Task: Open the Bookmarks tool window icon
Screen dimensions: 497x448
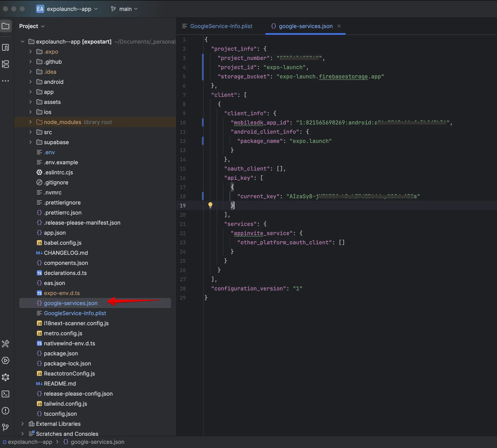Action: tap(6, 47)
